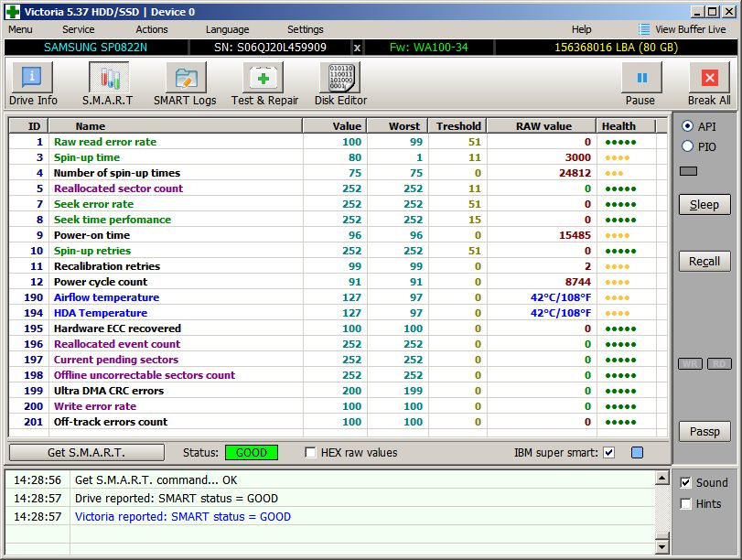
Task: Click the Health column header
Action: click(x=626, y=126)
